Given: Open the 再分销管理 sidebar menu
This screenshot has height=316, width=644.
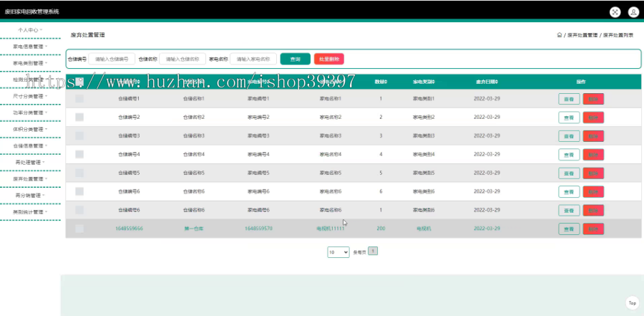Looking at the screenshot, I should pos(30,196).
